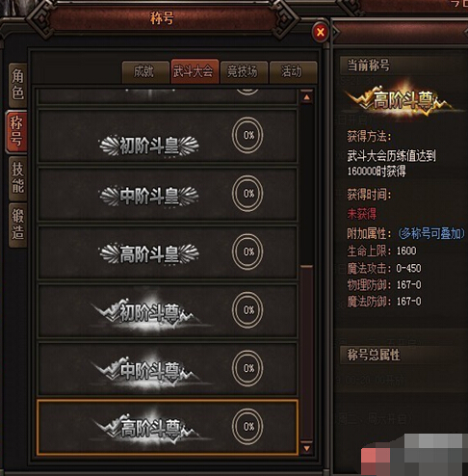Select the 中阶斗皇 title badge
Image resolution: width=468 pixels, height=476 pixels.
click(149, 196)
